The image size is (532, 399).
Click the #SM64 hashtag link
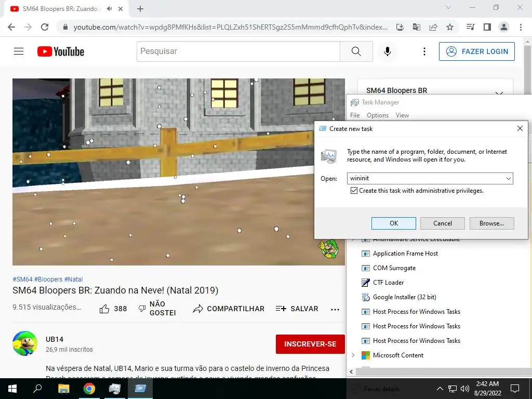click(x=22, y=279)
